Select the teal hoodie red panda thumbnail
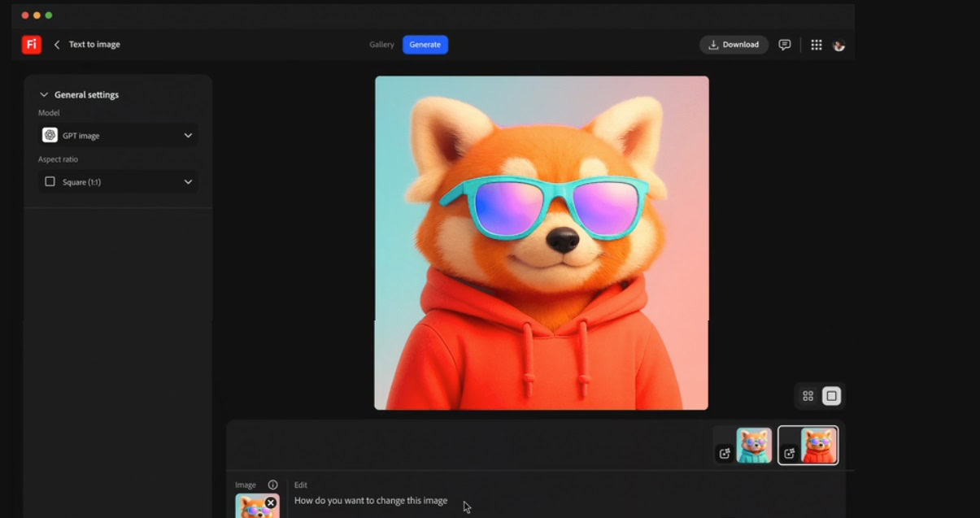This screenshot has height=518, width=980. 754,446
